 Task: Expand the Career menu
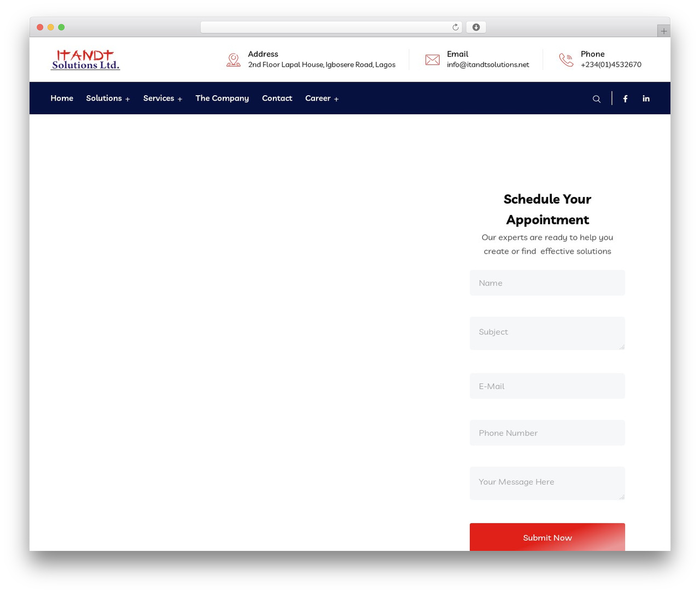pos(322,98)
